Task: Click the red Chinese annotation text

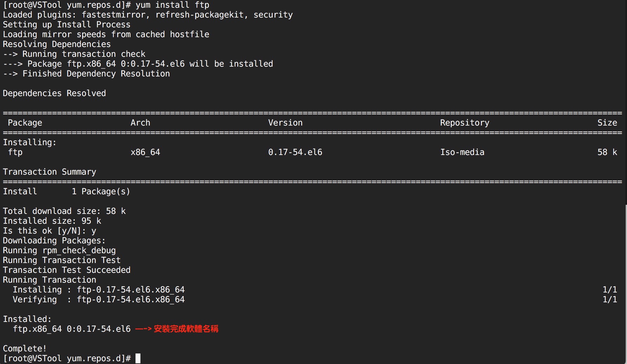Action: click(x=186, y=329)
